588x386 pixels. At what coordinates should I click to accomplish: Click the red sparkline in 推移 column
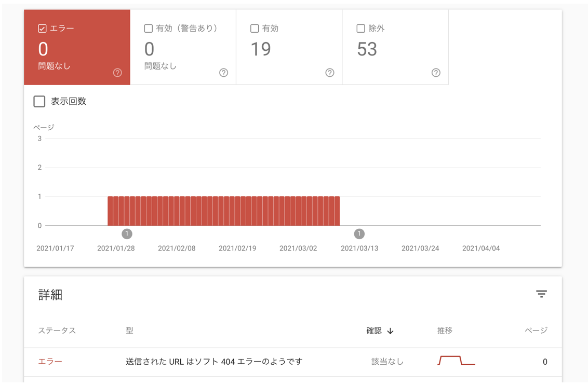(x=456, y=361)
